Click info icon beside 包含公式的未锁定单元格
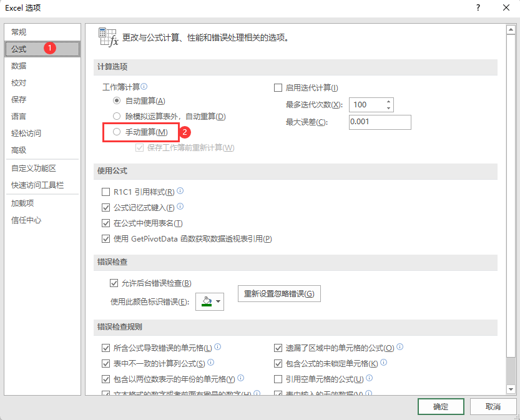Screen dimensions: 520x420 tap(385, 363)
